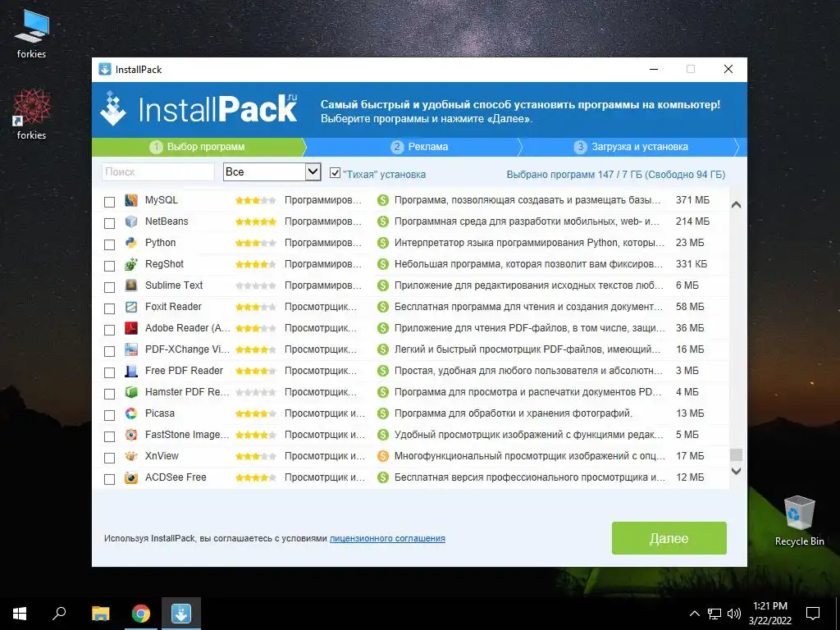The image size is (840, 630).
Task: Click the Picasa colorful icon
Action: [x=131, y=413]
